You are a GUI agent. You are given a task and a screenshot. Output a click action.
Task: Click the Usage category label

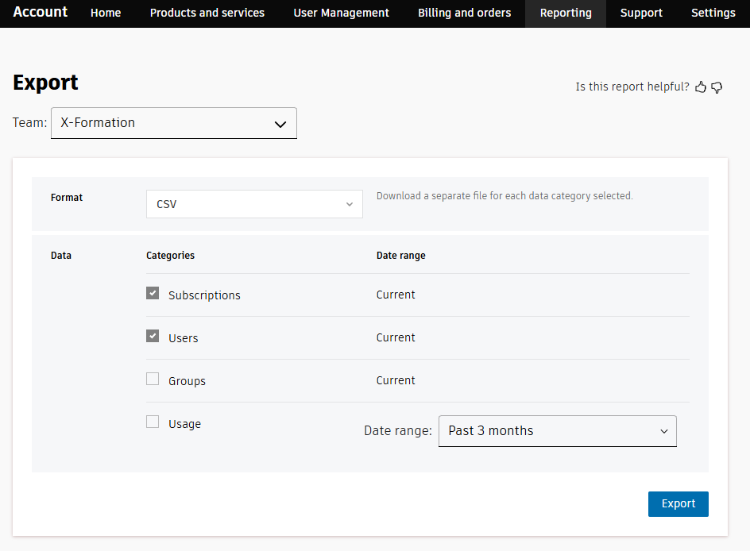tap(184, 424)
